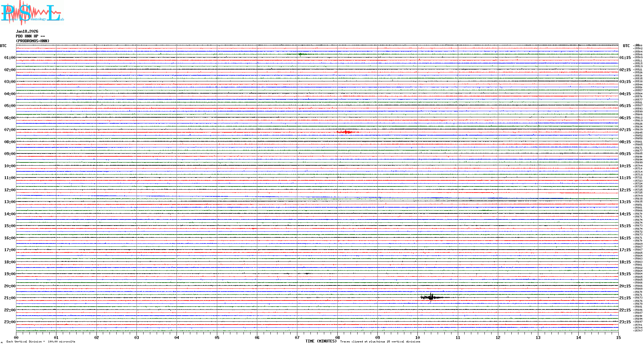Click the minute 15 tick label at bottom right
Image resolution: width=644 pixels, height=346 pixels.
coord(618,338)
